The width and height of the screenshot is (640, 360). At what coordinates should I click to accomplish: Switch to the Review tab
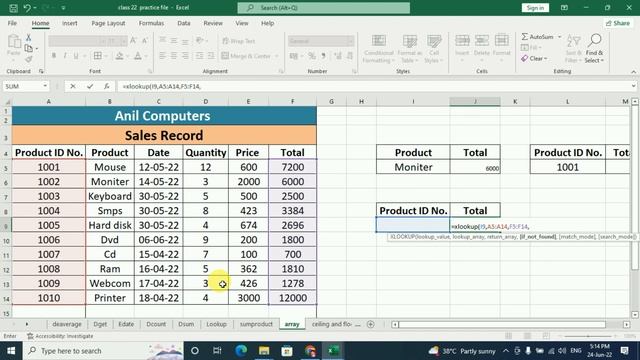click(213, 23)
